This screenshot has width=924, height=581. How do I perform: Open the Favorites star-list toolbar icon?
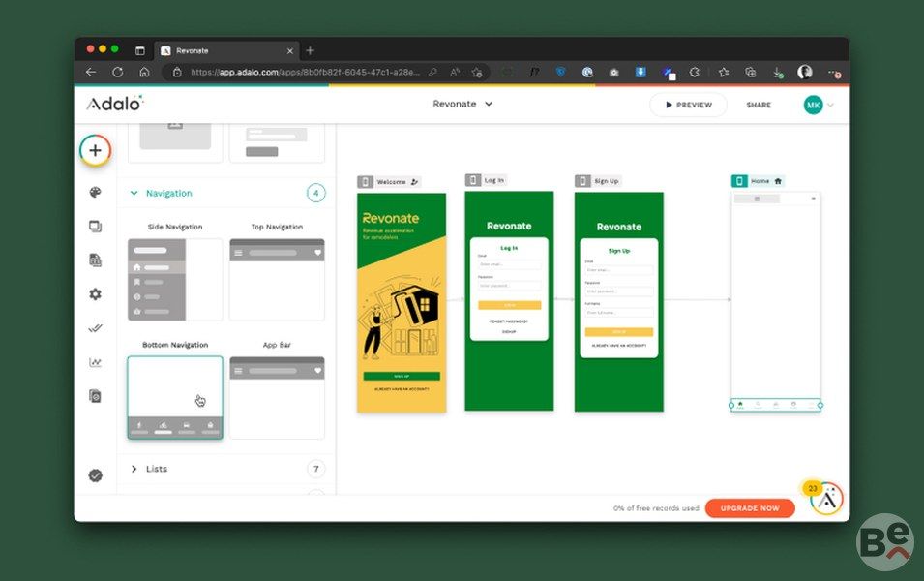pyautogui.click(x=723, y=72)
